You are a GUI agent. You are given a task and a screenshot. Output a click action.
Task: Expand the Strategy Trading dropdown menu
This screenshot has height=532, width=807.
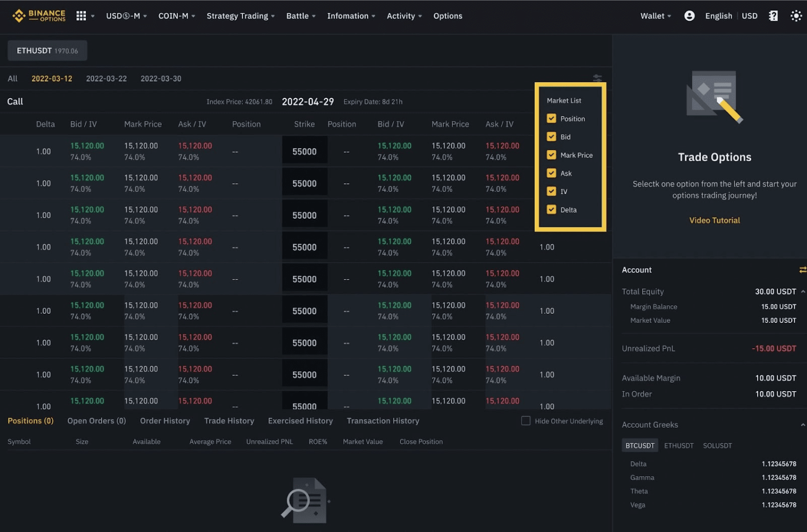click(x=241, y=16)
